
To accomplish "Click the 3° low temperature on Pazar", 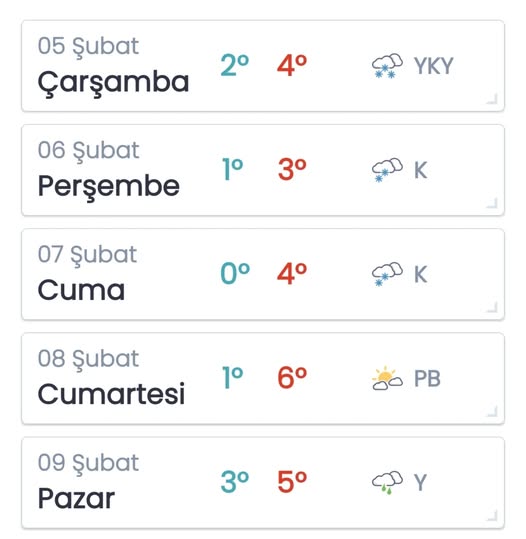I will 235,482.
